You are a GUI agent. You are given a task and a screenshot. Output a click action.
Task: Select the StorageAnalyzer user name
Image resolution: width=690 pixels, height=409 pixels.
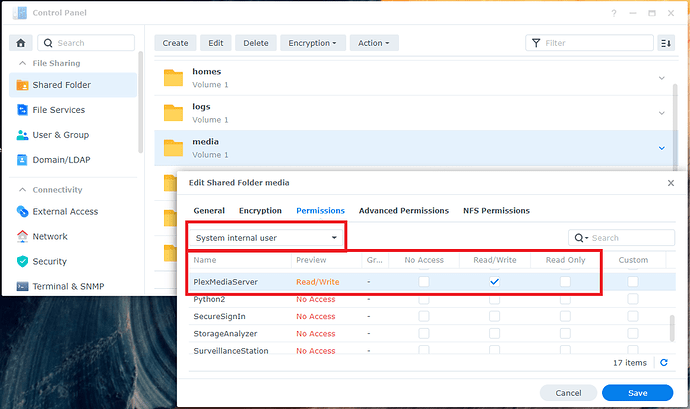[x=225, y=334]
